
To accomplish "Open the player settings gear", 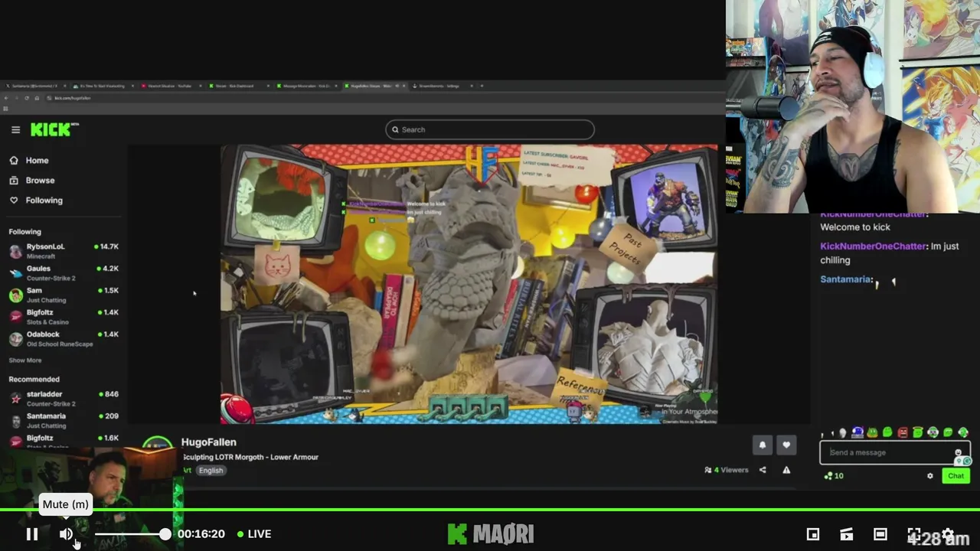I will point(948,534).
